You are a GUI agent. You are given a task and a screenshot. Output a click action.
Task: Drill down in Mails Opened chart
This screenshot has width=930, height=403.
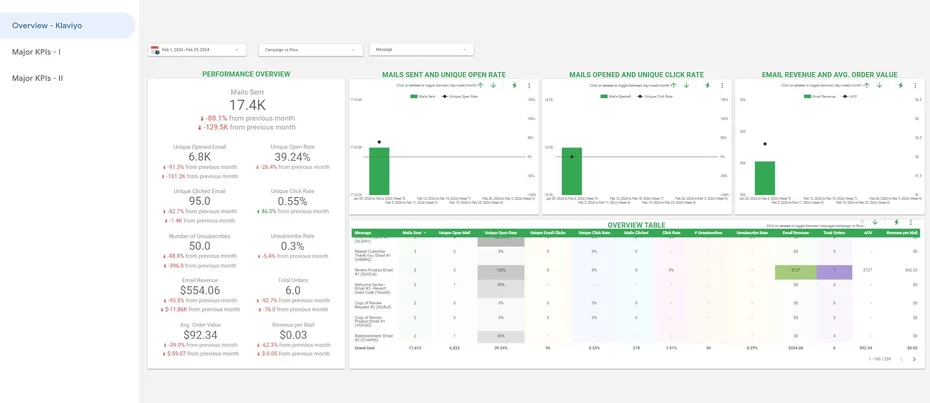pos(686,85)
